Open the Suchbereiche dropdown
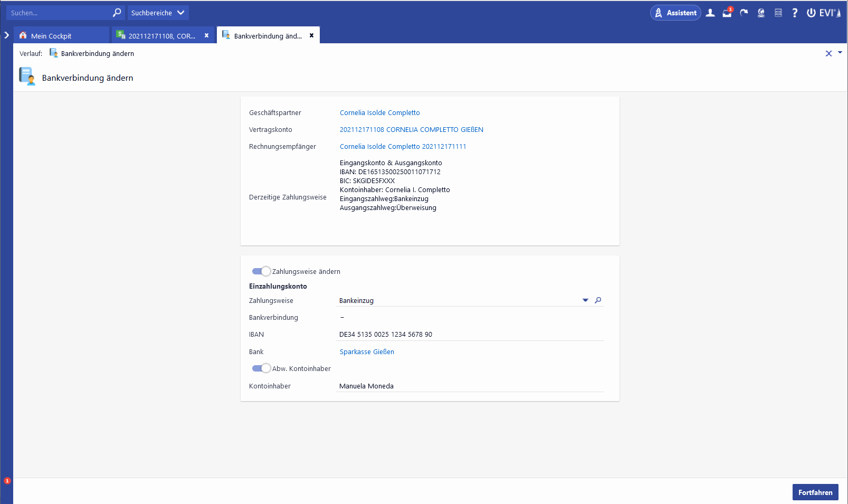The height and width of the screenshot is (504, 848). (x=157, y=13)
